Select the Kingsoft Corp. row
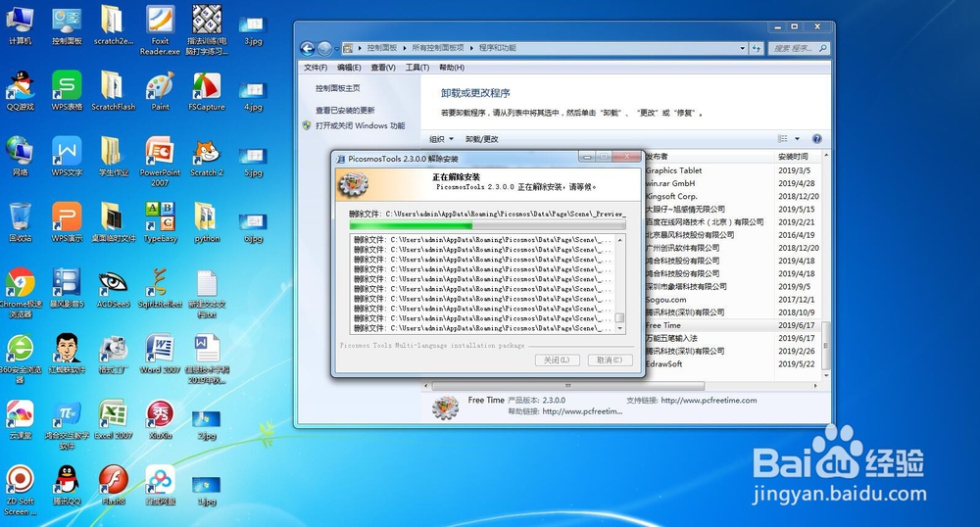The height and width of the screenshot is (527, 980). point(733,196)
